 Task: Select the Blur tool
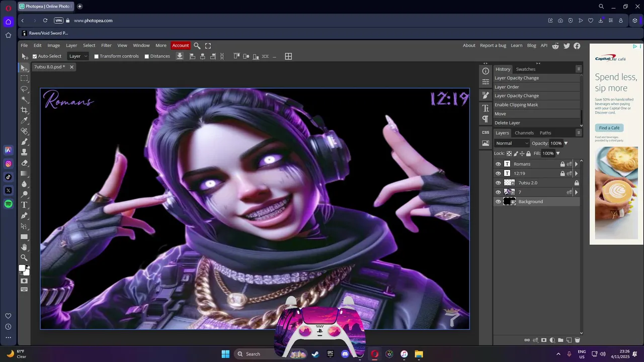point(24,184)
